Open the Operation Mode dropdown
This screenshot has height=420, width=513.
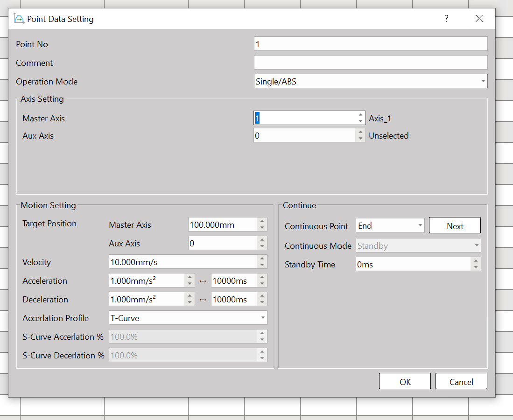click(483, 81)
